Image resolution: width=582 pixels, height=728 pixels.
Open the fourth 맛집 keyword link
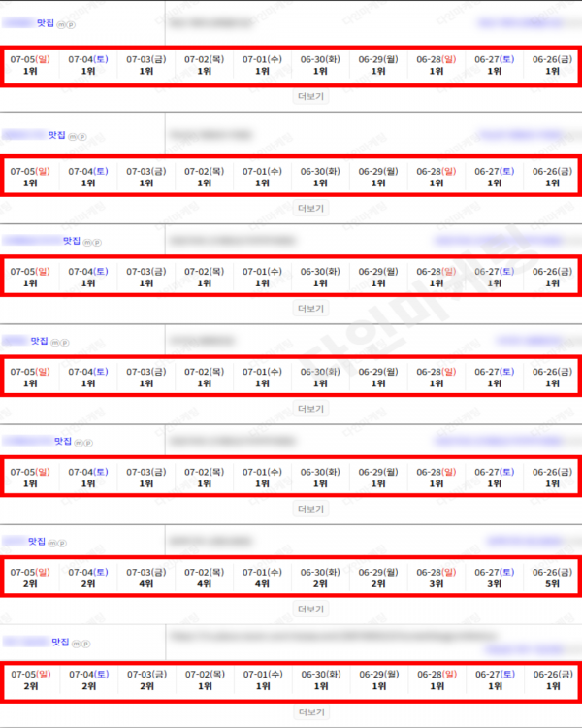25,341
